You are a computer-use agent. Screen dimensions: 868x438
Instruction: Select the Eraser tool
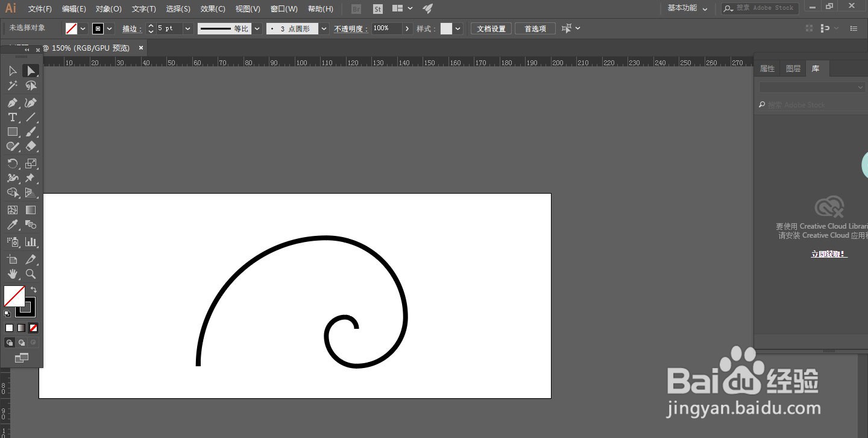(31, 147)
